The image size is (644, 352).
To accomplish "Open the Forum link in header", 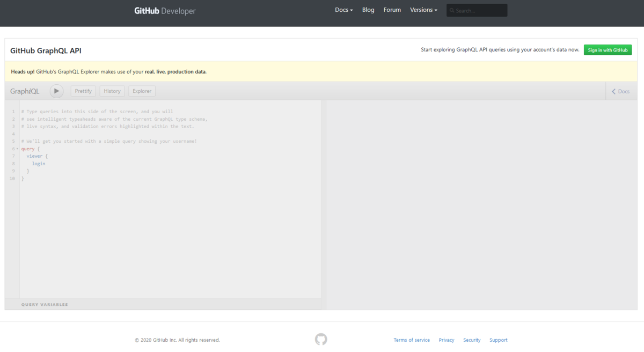I will coord(392,10).
